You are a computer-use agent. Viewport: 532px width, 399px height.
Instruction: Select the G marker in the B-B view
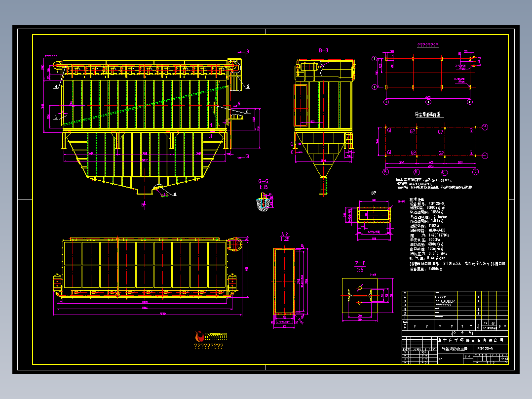click(x=292, y=144)
